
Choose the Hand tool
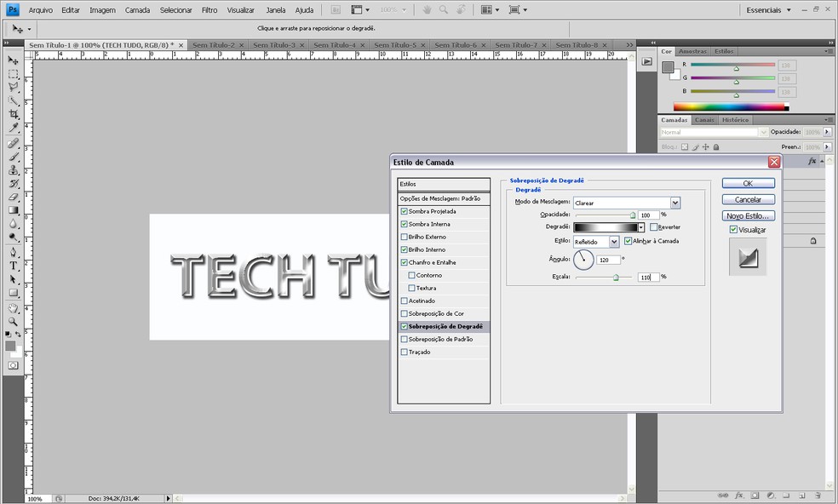click(13, 307)
